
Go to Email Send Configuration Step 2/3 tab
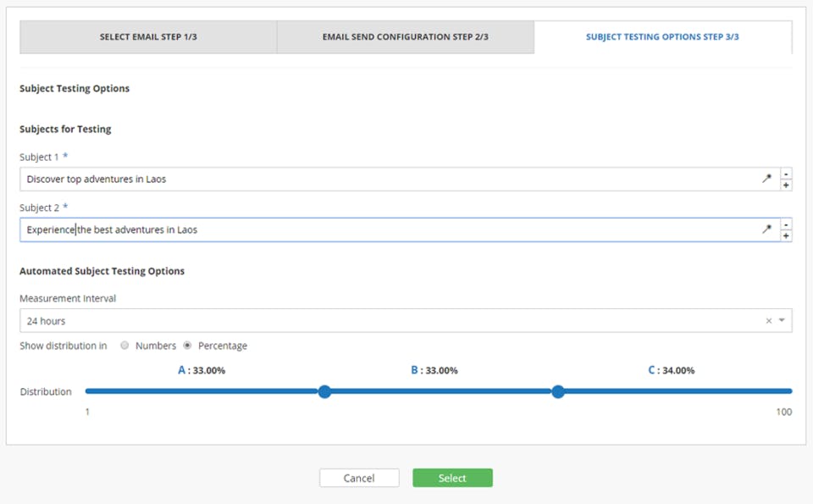(405, 37)
